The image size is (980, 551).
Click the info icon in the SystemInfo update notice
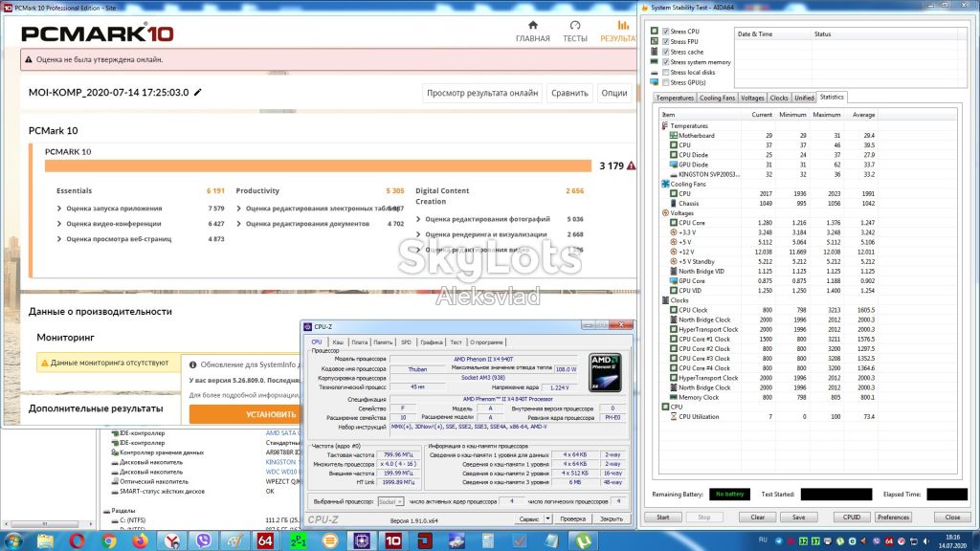(193, 364)
